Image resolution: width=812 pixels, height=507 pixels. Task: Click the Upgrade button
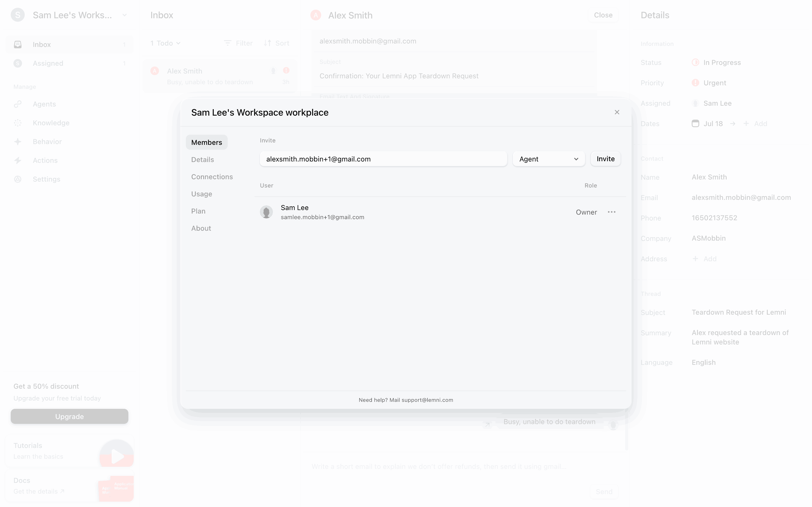pos(70,416)
